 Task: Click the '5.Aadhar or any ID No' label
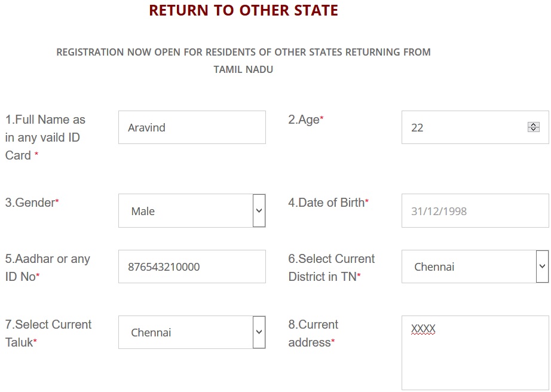(x=48, y=267)
